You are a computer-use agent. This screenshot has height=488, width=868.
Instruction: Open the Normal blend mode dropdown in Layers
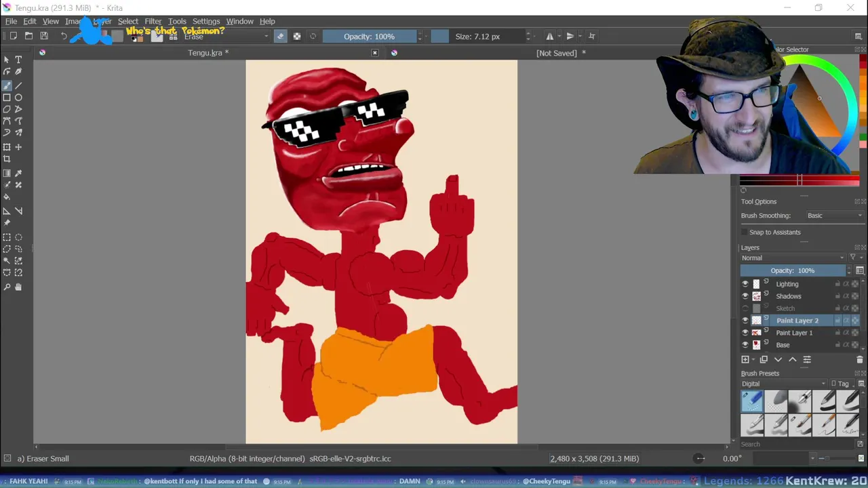pyautogui.click(x=793, y=258)
